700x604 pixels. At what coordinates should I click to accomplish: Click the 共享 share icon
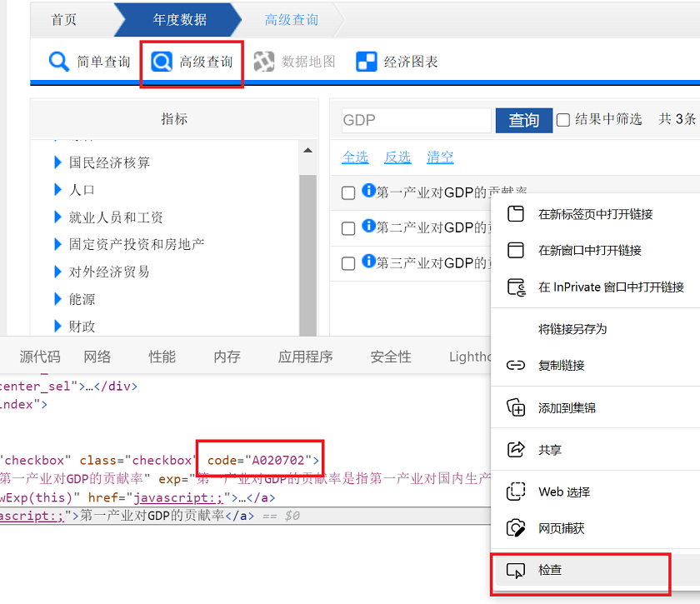[516, 450]
